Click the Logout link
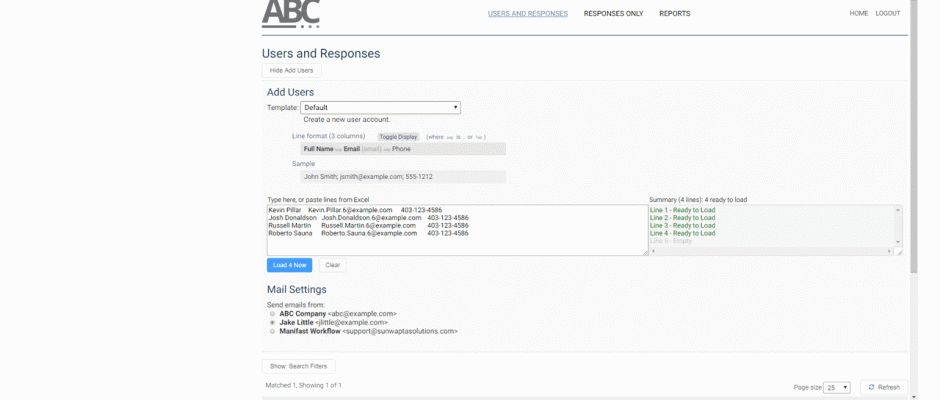The width and height of the screenshot is (940, 400). tap(887, 14)
